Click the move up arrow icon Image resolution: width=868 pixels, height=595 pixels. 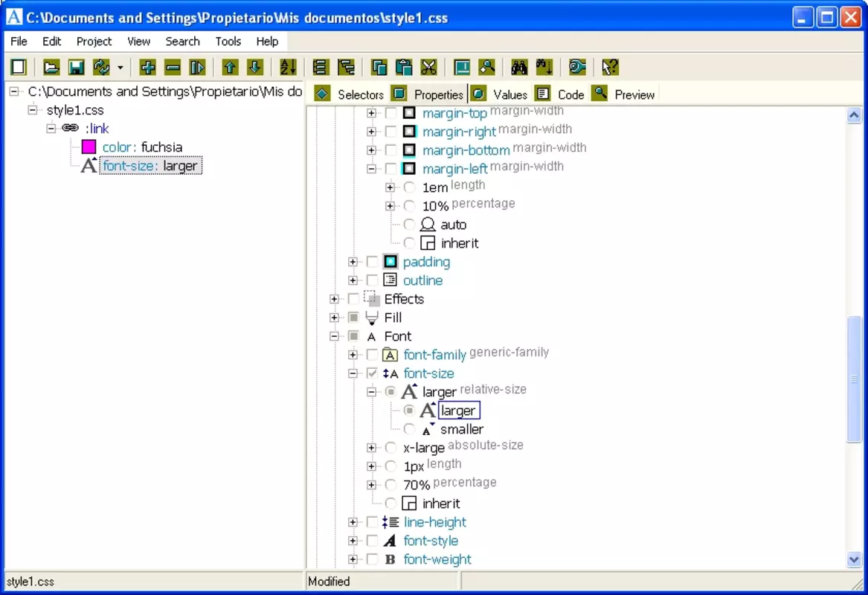pyautogui.click(x=230, y=67)
